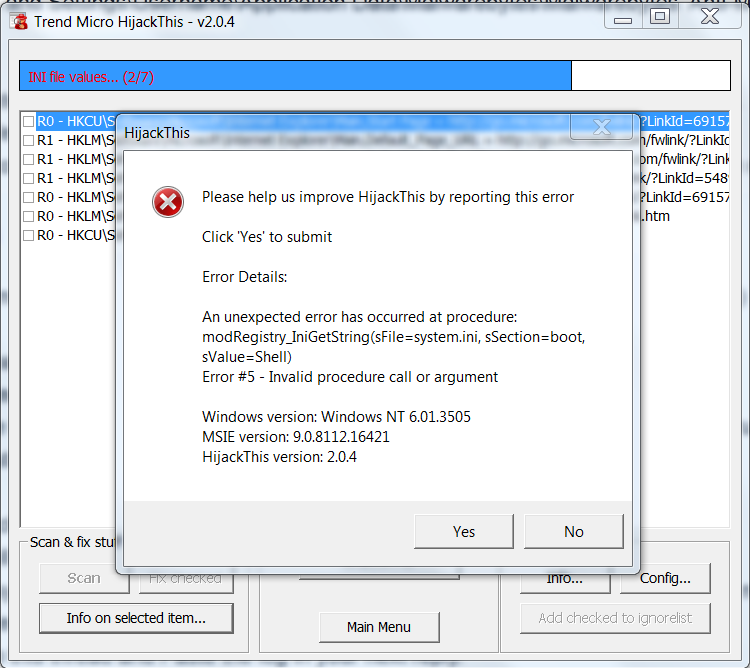
Task: Check the third R1 - HKLM entry checkbox
Action: click(x=29, y=178)
